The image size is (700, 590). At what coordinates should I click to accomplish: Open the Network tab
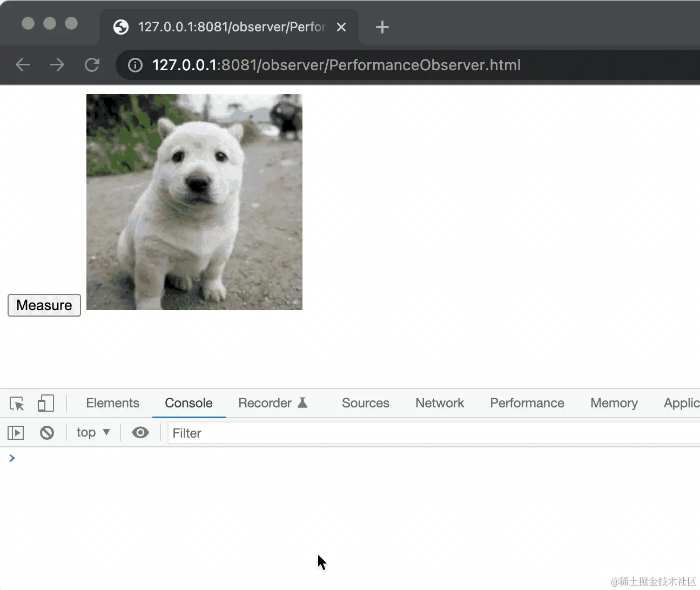[440, 403]
